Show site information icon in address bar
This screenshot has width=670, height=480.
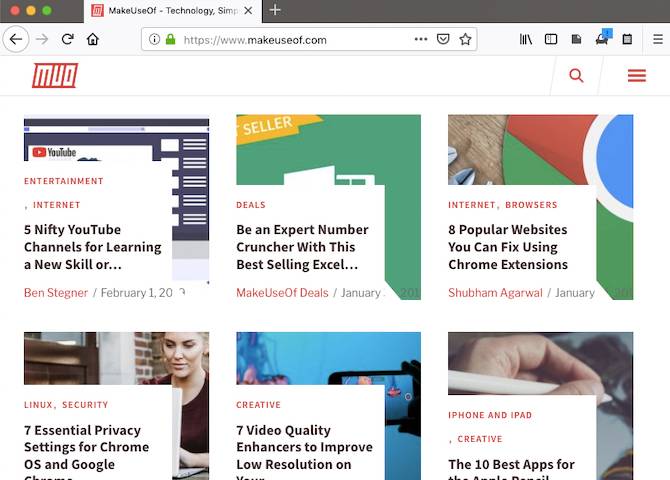(154, 39)
